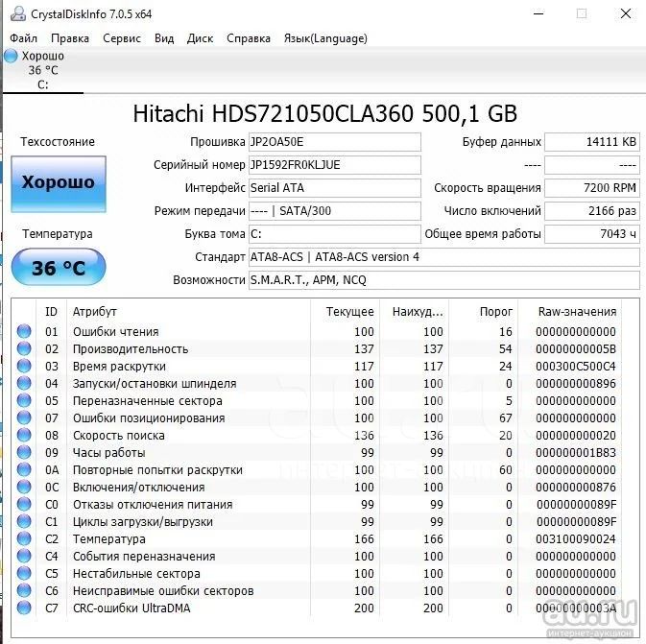
Task: Open the Справка menu
Action: 248,38
